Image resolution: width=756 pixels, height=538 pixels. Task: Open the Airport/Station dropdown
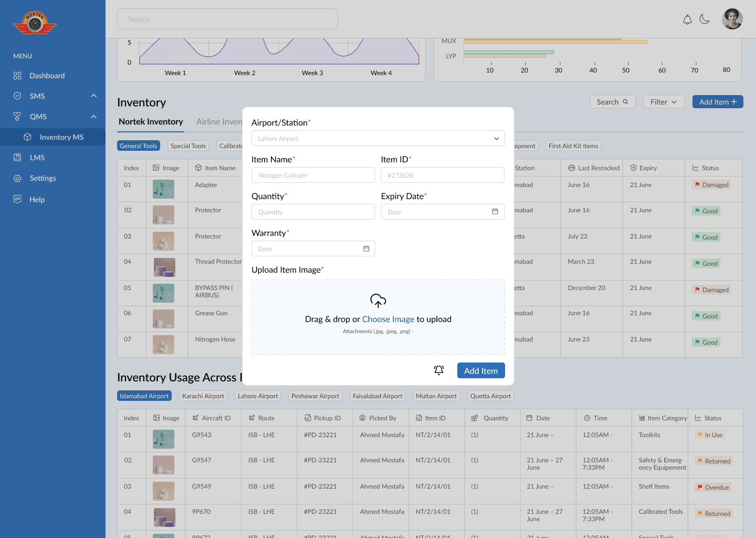click(x=378, y=138)
